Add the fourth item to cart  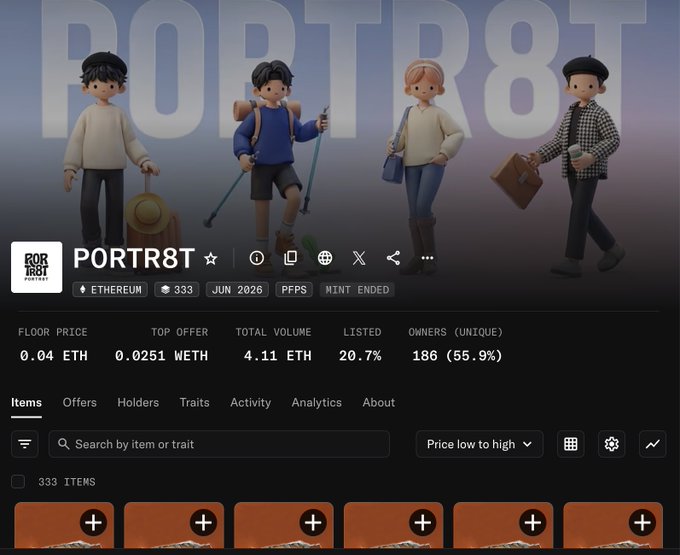coord(423,522)
